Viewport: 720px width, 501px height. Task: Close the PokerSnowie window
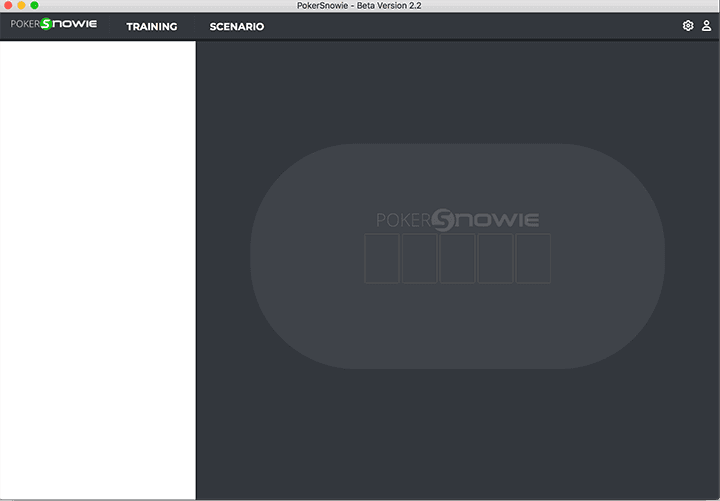(x=8, y=6)
